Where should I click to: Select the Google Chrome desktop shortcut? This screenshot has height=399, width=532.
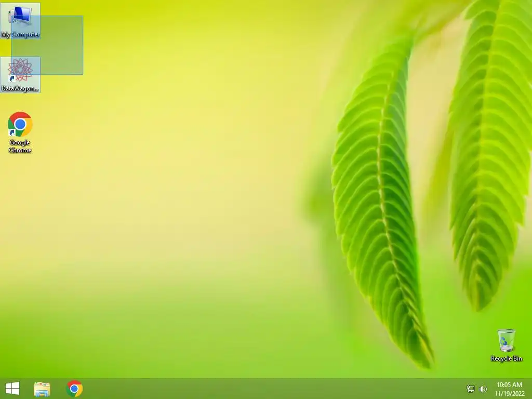tap(20, 132)
